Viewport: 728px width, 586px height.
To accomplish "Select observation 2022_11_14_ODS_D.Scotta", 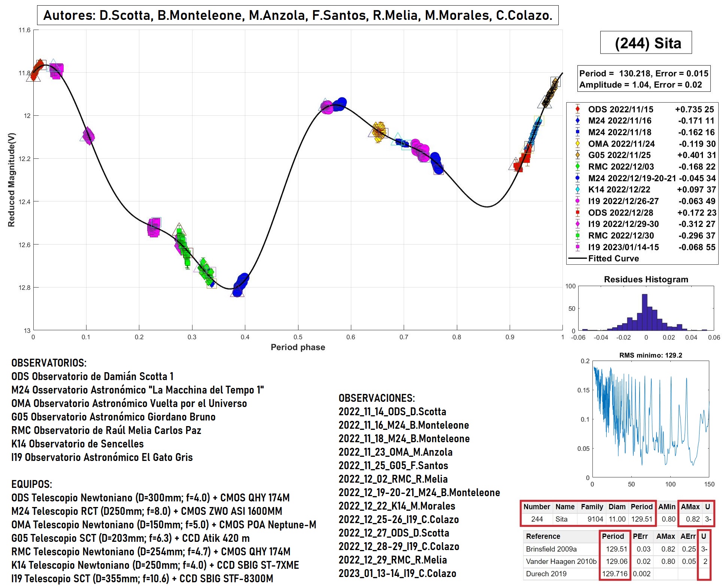I will pos(392,412).
